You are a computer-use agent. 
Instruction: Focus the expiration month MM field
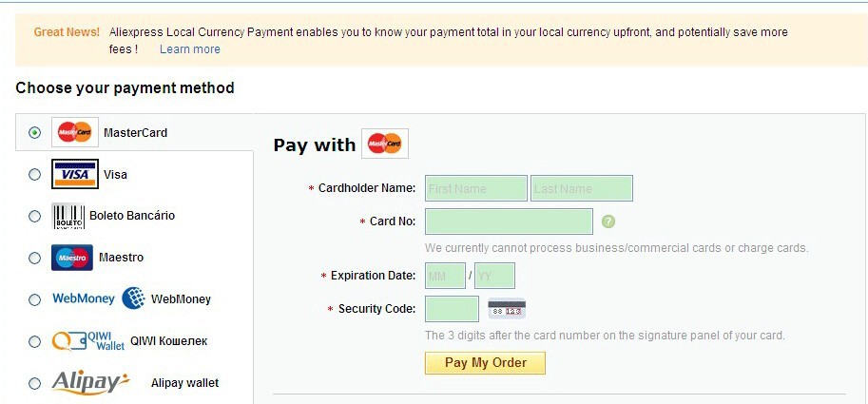point(445,276)
